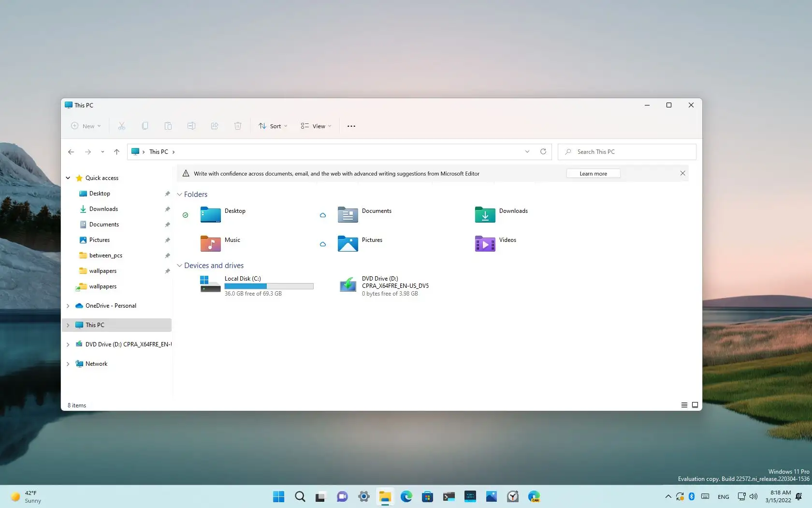Collapse the Devices and drives section
This screenshot has width=812, height=508.
(x=179, y=266)
